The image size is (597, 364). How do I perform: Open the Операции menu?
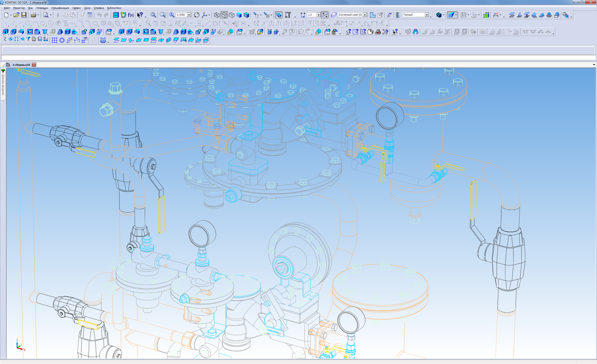click(42, 8)
